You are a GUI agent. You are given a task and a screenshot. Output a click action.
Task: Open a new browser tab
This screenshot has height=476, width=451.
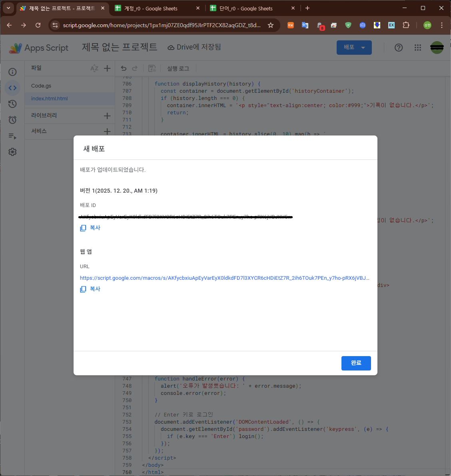[x=307, y=8]
